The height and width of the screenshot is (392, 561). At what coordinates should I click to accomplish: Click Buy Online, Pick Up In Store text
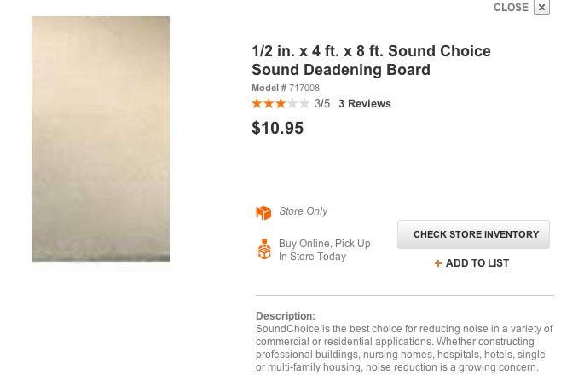click(324, 250)
